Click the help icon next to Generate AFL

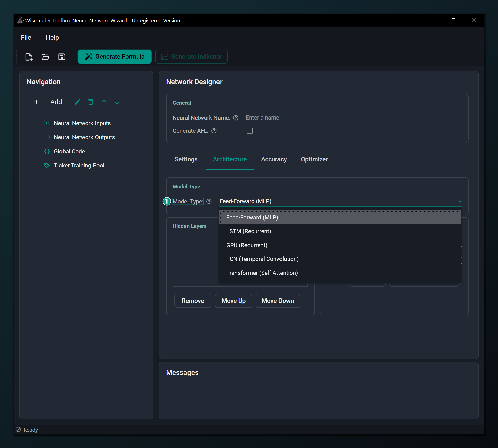[x=214, y=131]
